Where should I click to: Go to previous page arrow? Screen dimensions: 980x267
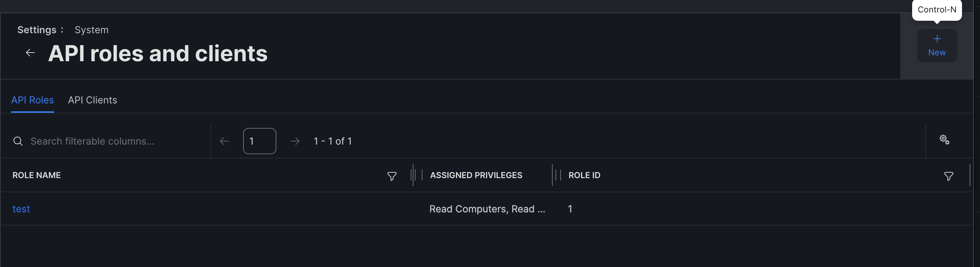224,141
